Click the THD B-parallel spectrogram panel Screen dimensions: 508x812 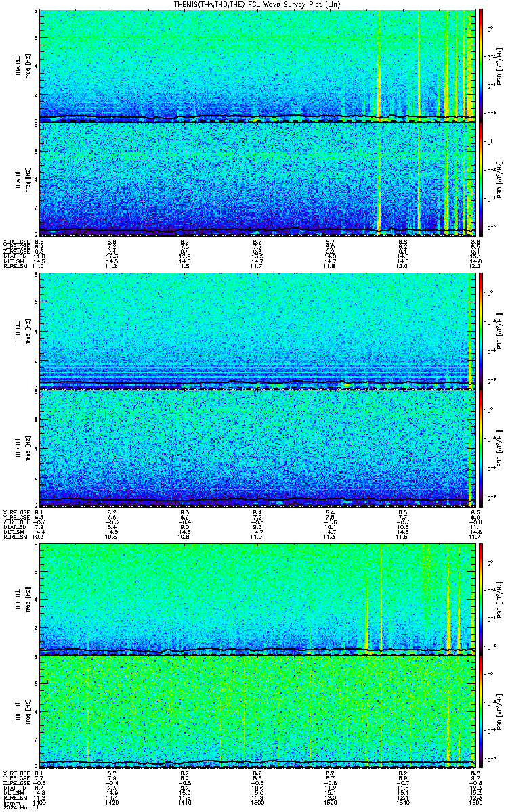(257, 447)
